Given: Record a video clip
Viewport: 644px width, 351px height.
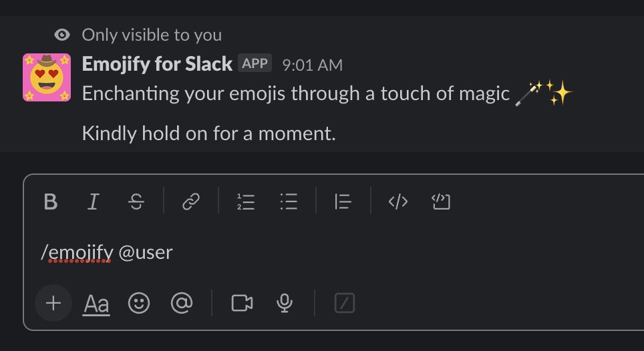Looking at the screenshot, I should 242,304.
